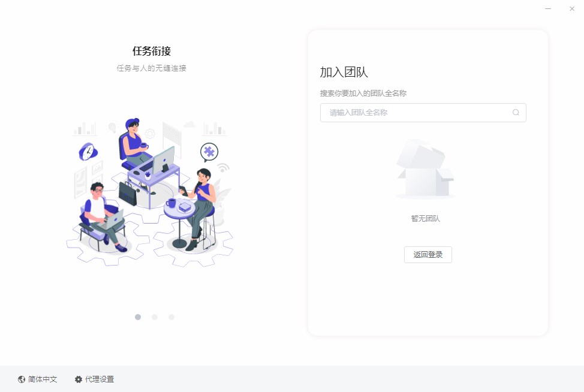Select the first carousel dot indicator
The image size is (584, 392).
click(x=138, y=317)
